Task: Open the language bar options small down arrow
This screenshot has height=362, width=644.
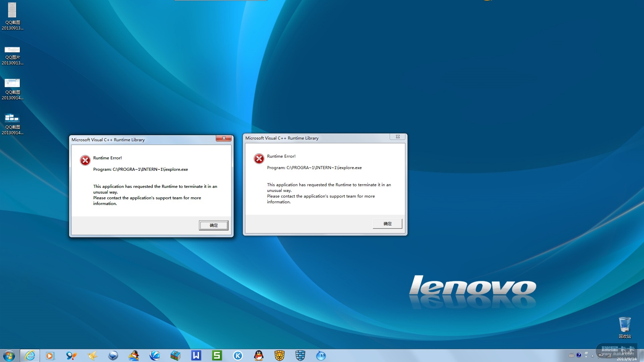Action: click(x=586, y=357)
